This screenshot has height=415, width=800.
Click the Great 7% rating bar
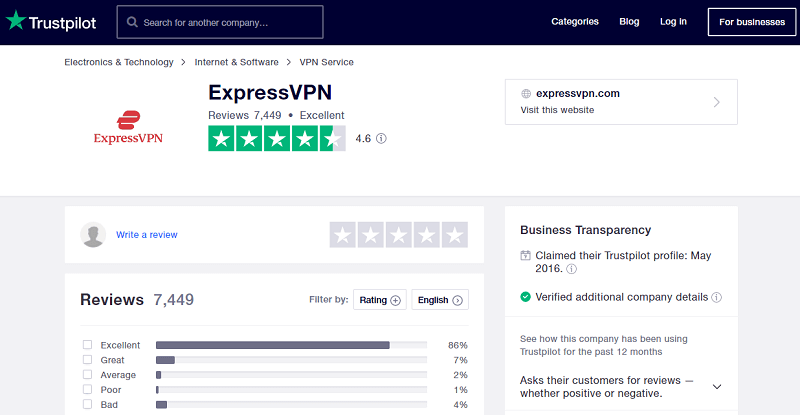291,360
